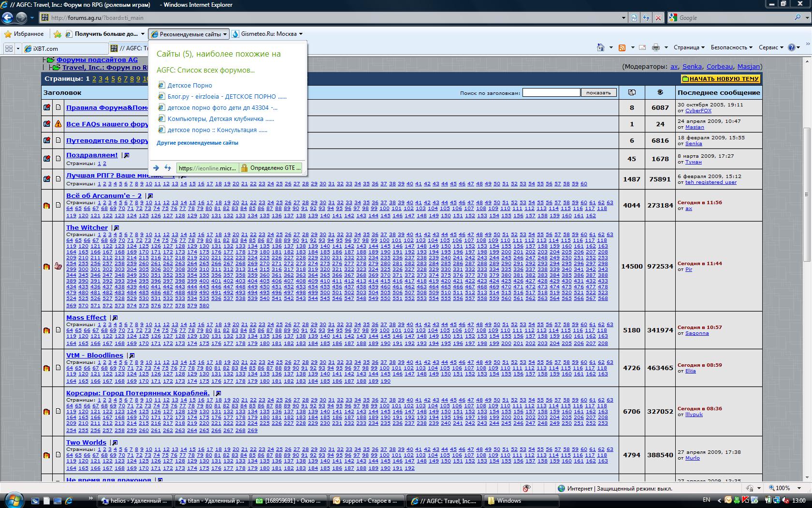Click the Home page icon
Screen dimensions: 812x508
(601, 47)
